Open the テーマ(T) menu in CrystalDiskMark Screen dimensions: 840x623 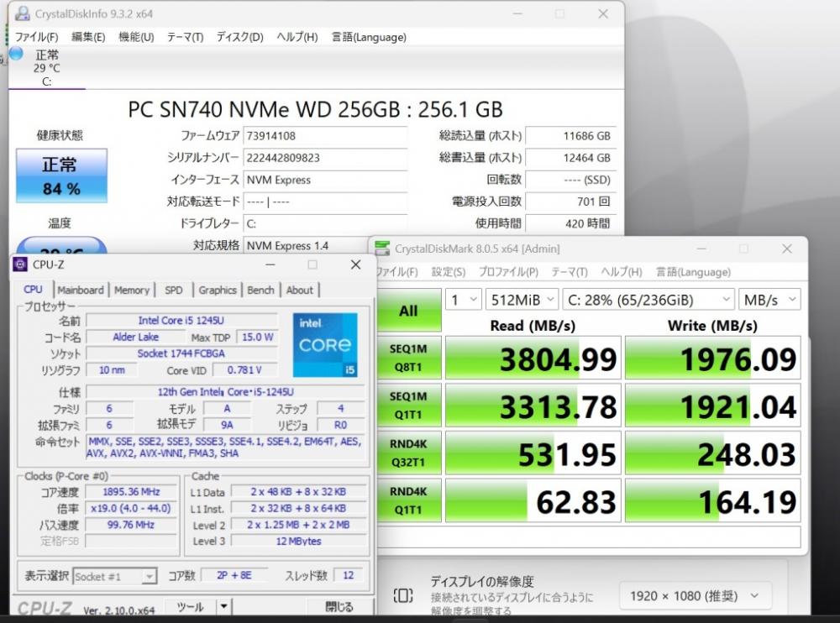point(570,272)
